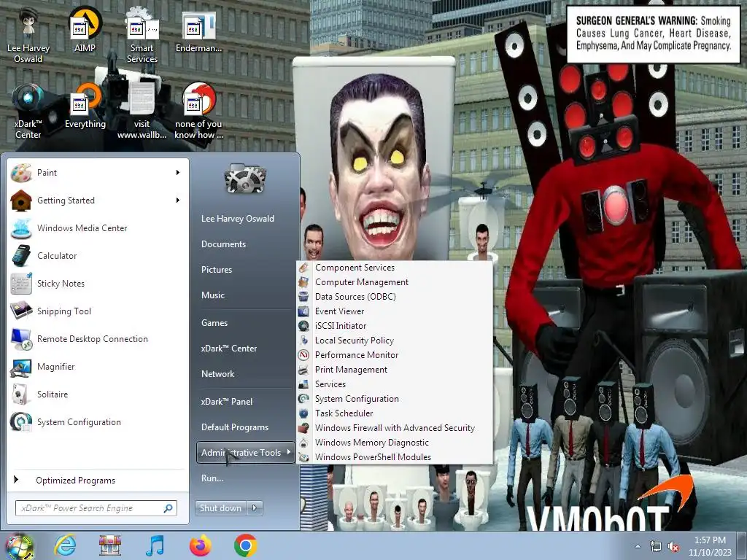
Task: Open the Lee Harvey Oswald desktop icon
Action: click(x=28, y=35)
